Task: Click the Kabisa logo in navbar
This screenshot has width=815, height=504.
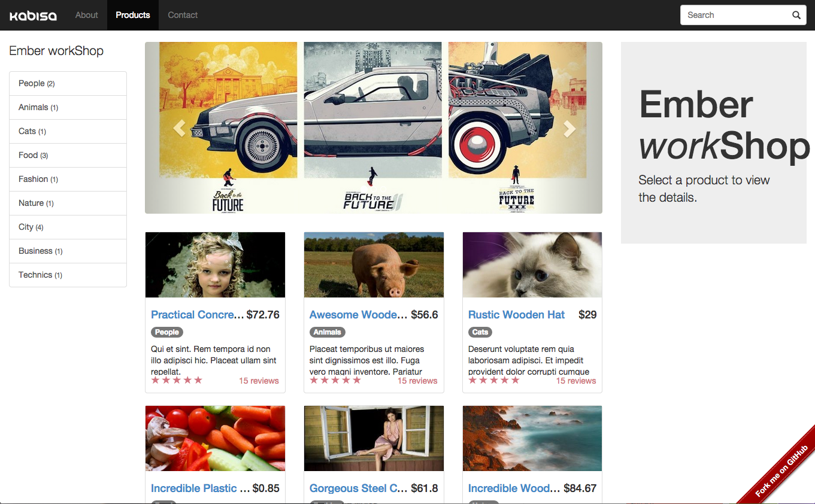Action: [x=33, y=16]
